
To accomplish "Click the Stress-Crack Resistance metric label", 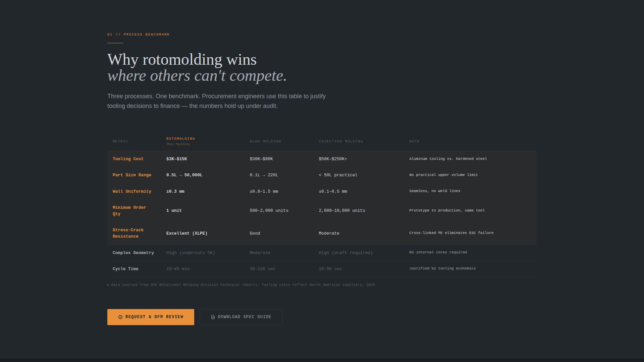I will point(128,233).
